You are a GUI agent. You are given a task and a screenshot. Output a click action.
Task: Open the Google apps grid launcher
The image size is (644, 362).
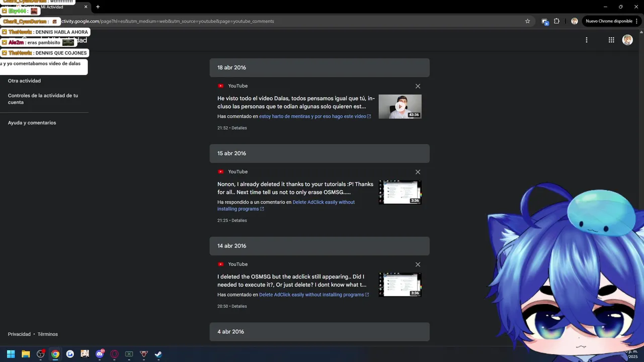tap(611, 40)
